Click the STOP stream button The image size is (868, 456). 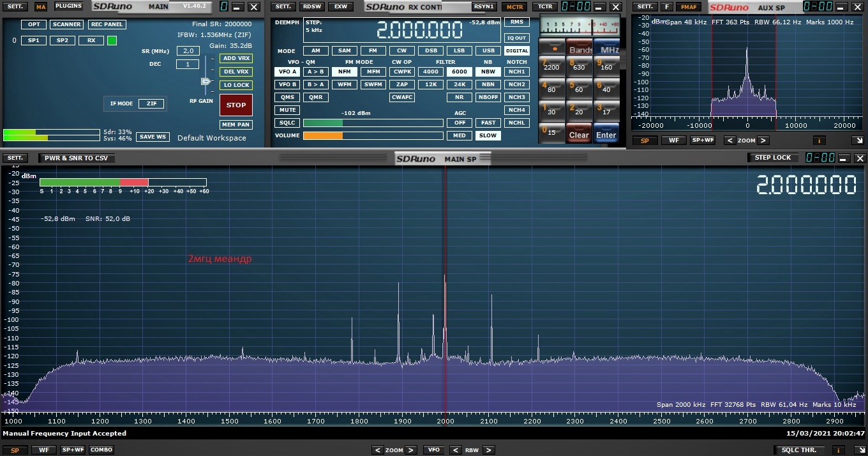coord(236,105)
